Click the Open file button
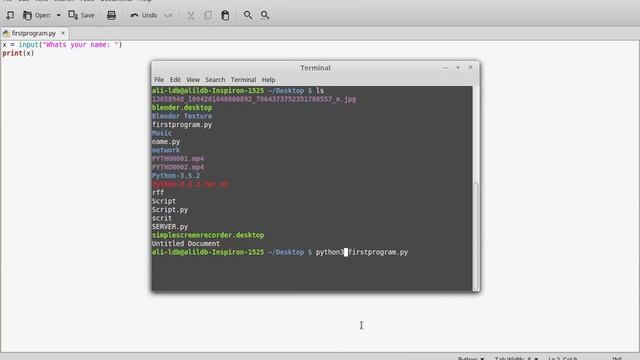This screenshot has height=360, width=640. 36,16
